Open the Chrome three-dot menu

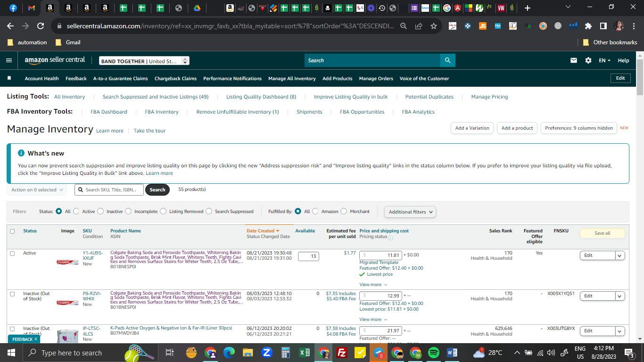[634, 26]
